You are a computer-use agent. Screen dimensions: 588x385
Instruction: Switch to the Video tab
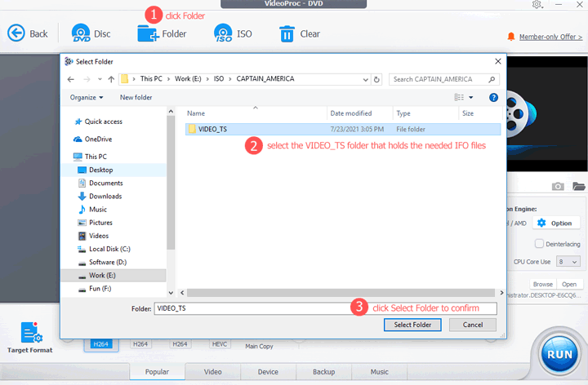(x=212, y=371)
